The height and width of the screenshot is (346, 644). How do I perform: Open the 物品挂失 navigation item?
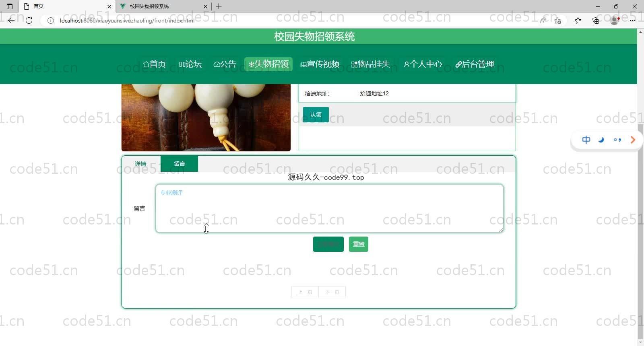[x=371, y=64]
